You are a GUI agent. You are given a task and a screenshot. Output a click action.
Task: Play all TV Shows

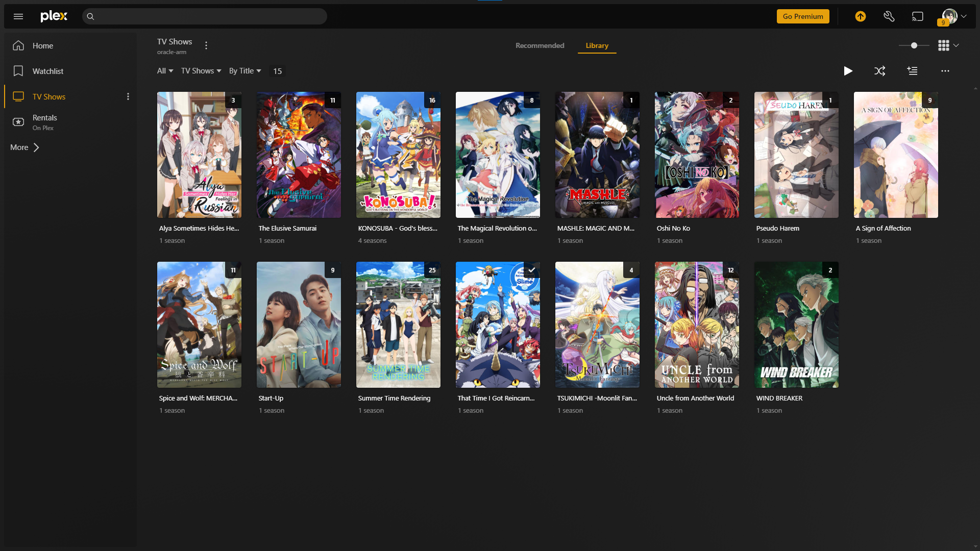848,71
